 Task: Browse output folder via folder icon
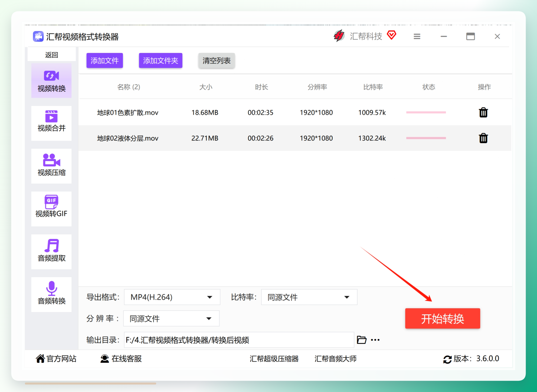362,340
